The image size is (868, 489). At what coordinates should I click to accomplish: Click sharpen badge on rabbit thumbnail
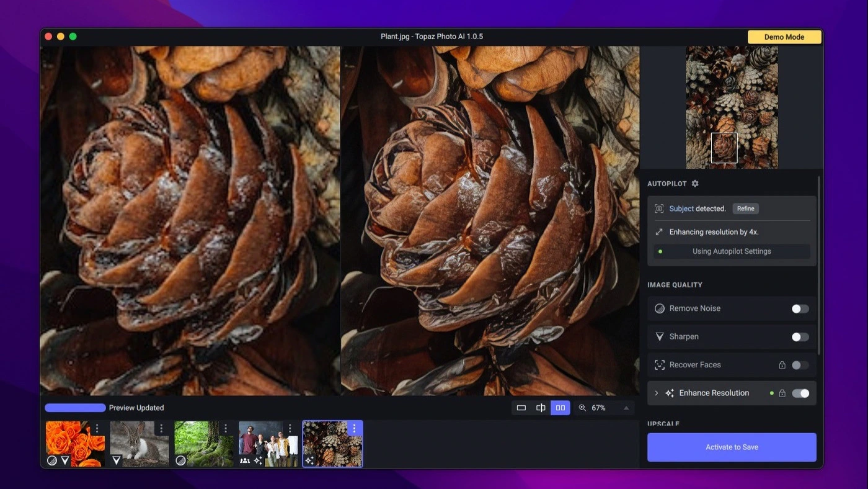click(117, 460)
